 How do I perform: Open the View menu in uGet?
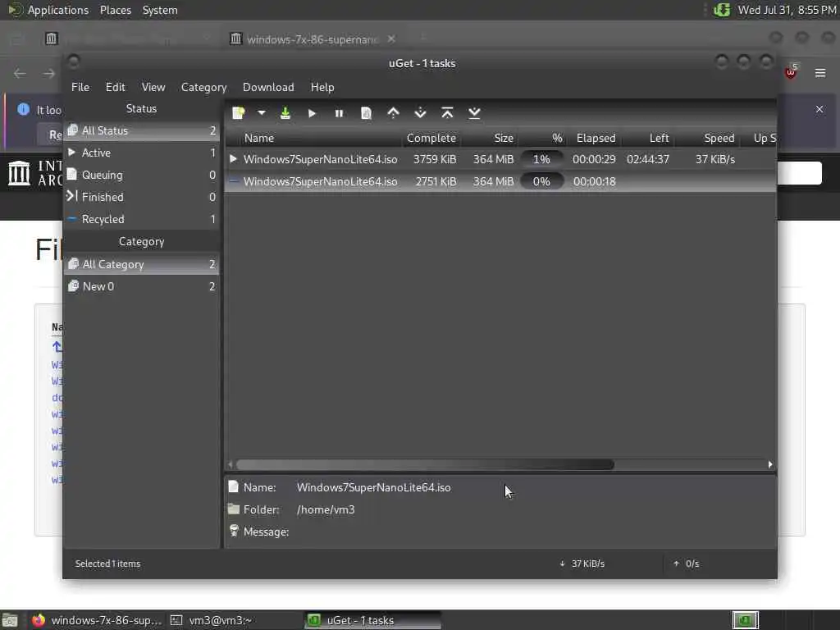tap(153, 87)
